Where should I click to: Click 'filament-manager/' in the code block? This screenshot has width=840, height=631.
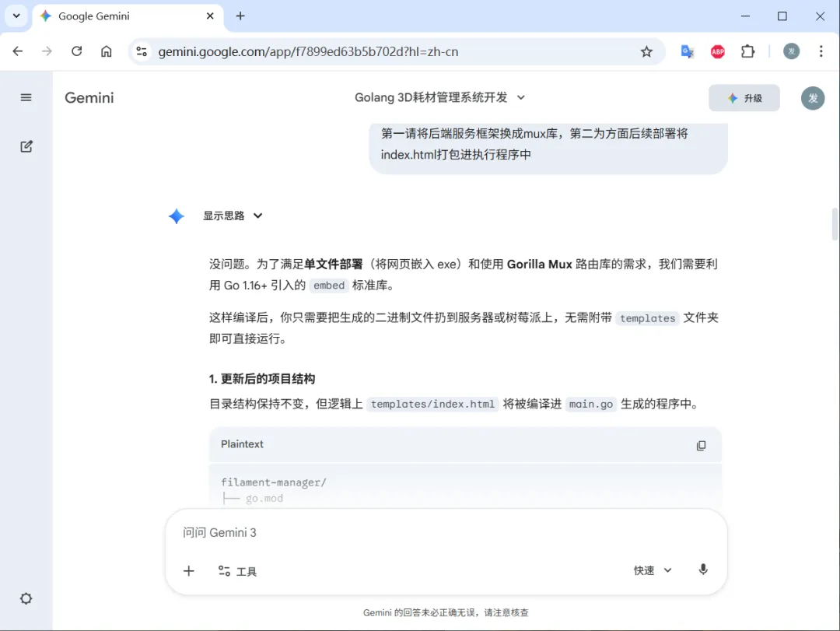coord(274,482)
